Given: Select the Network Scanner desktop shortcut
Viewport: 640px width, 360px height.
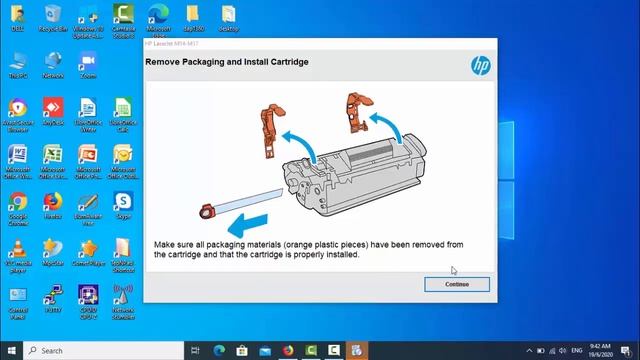Looking at the screenshot, I should click(123, 302).
